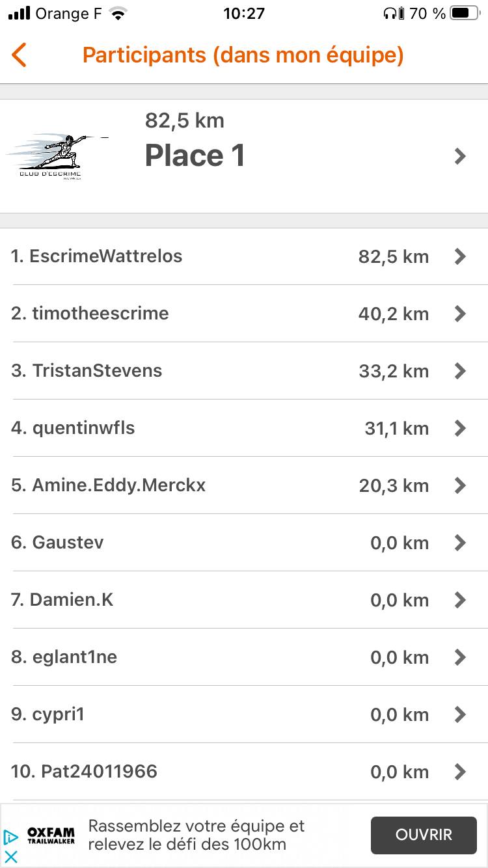
Task: Open eglant1ne details arrow
Action: click(x=460, y=657)
